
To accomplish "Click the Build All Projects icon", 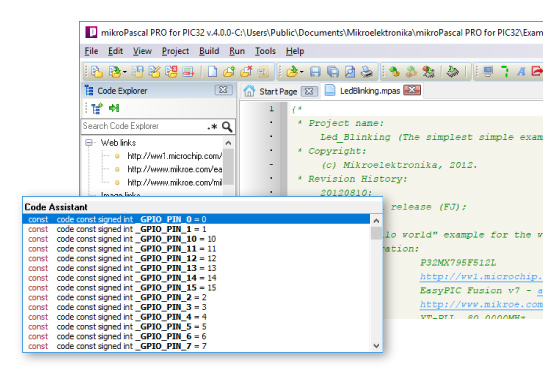I will pyautogui.click(x=411, y=71).
